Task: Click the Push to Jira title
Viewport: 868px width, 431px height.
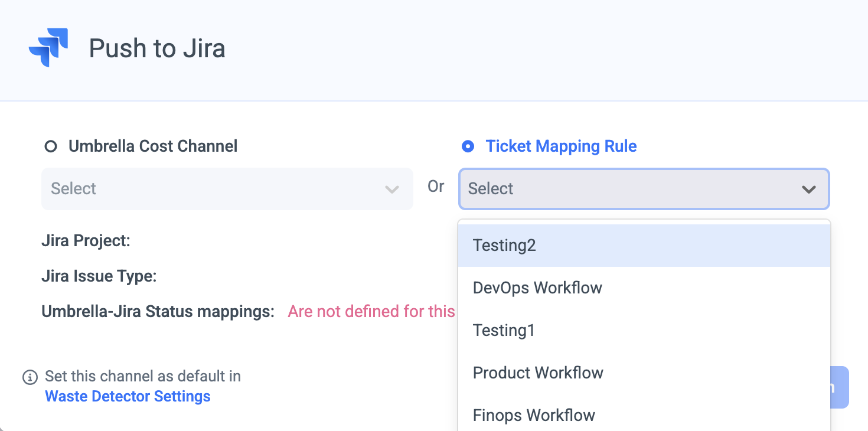Action: pos(157,48)
